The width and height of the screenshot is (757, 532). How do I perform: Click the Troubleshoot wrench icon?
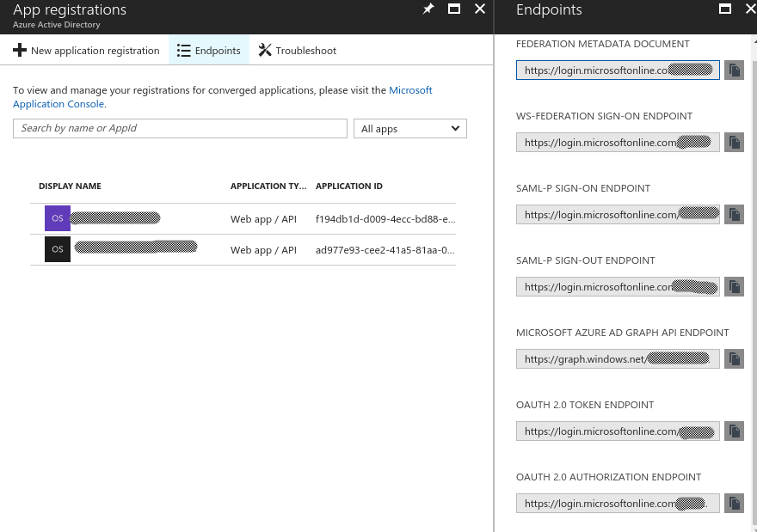(265, 50)
